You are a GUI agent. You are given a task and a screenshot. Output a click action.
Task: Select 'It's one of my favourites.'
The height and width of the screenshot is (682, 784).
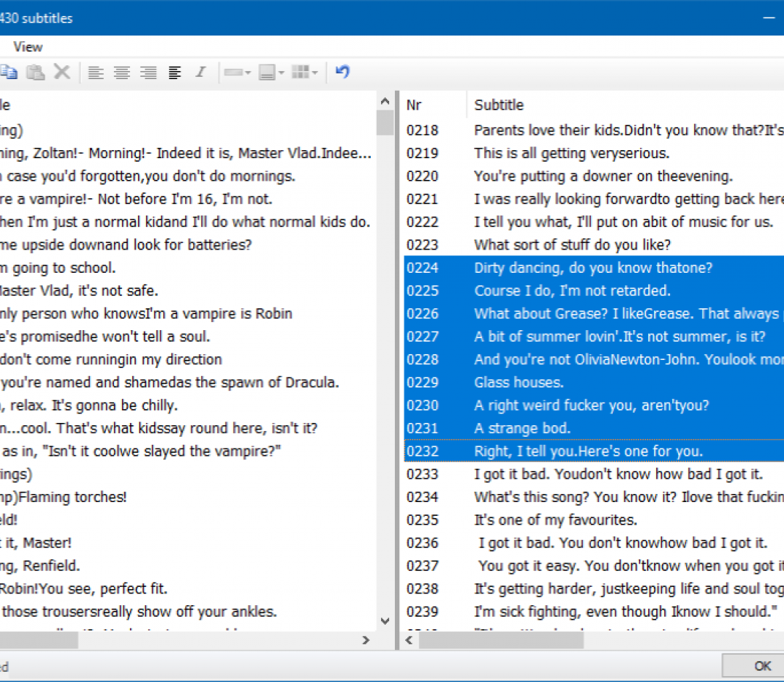point(594,521)
